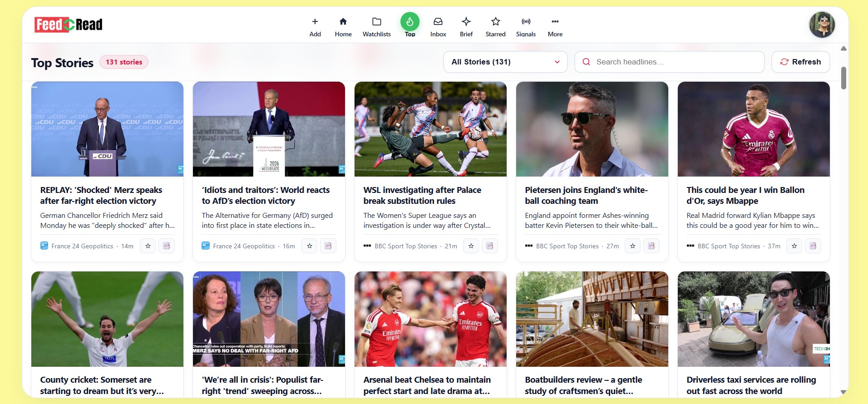Star the Pietersen joins England story

(x=633, y=246)
